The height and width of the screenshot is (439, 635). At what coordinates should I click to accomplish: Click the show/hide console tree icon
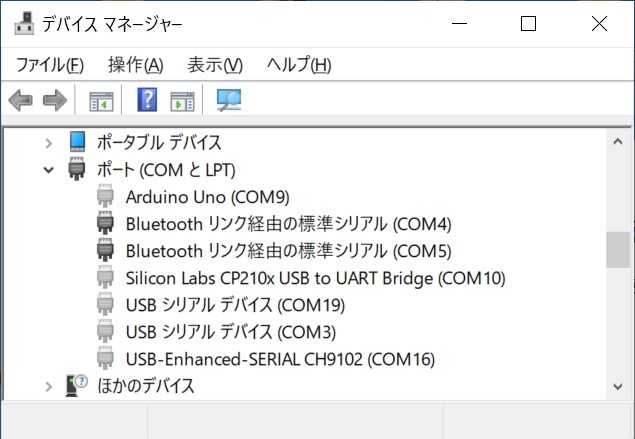point(101,101)
